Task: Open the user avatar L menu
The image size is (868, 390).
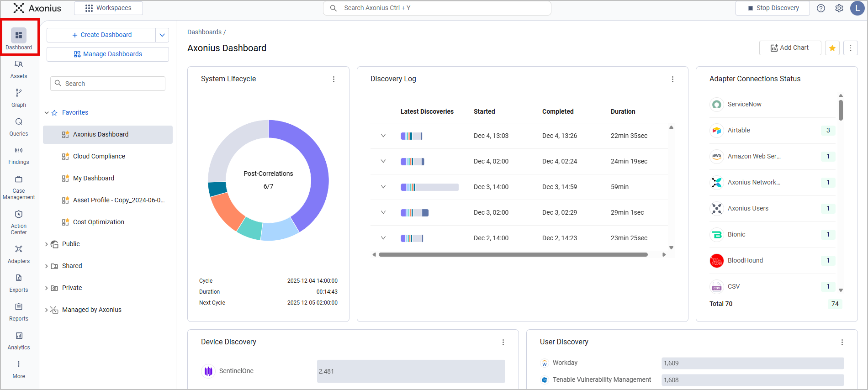Action: (x=857, y=8)
